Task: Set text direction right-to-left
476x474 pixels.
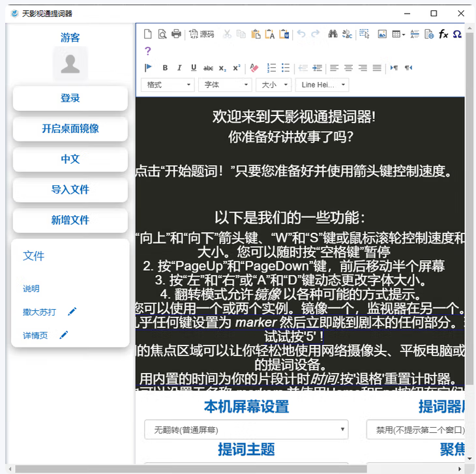Action: point(408,68)
